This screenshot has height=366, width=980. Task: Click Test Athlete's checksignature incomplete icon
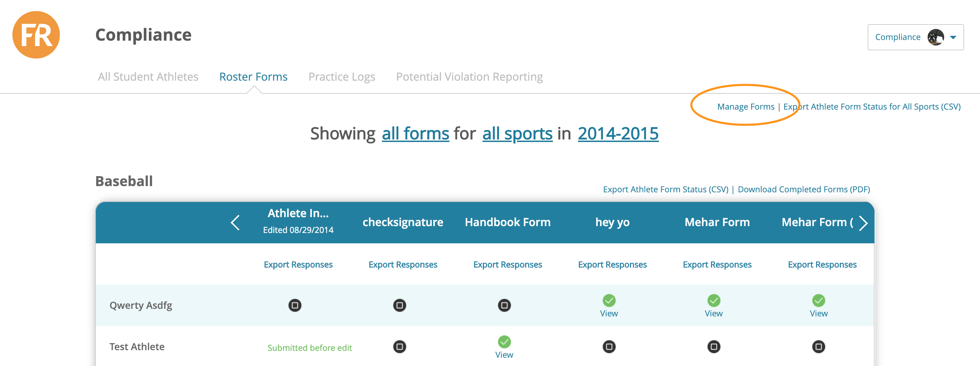tap(399, 347)
